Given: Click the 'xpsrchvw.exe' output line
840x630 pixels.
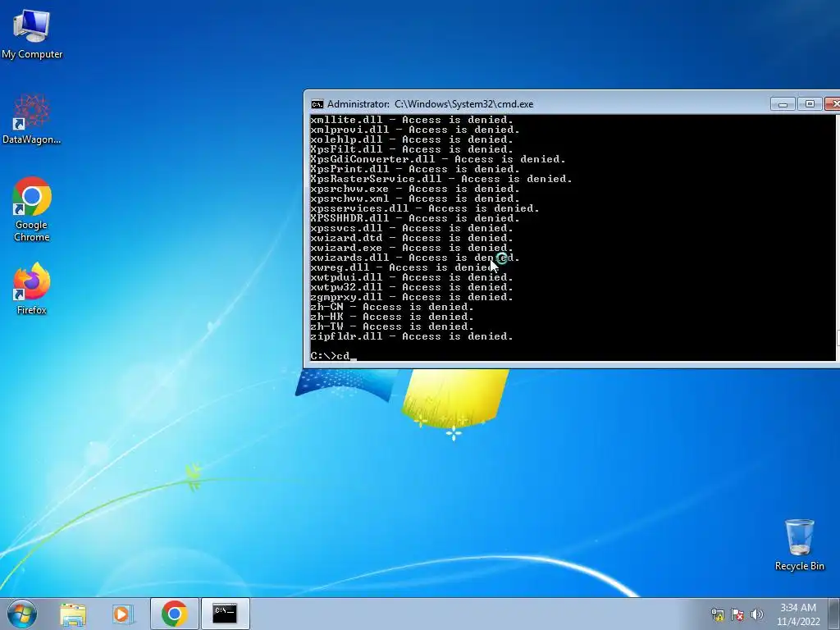Looking at the screenshot, I should click(x=414, y=189).
